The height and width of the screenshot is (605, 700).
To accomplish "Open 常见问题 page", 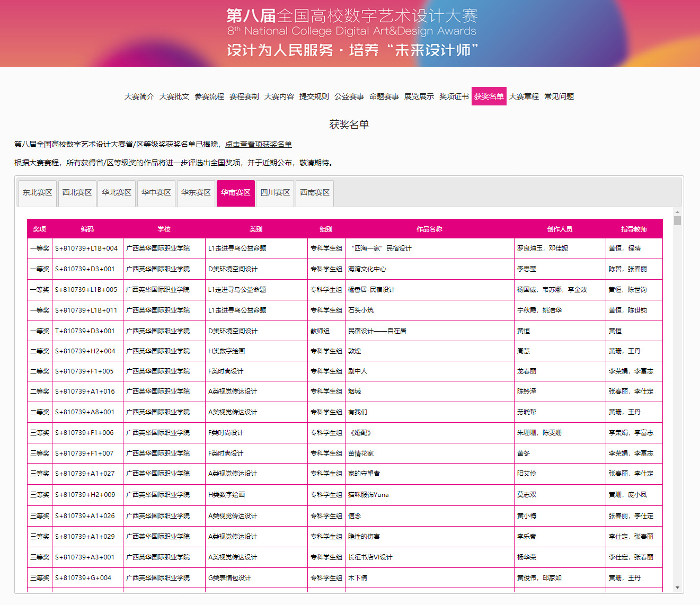I will click(x=559, y=96).
